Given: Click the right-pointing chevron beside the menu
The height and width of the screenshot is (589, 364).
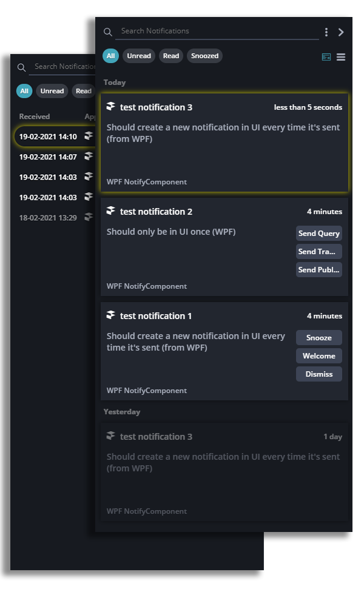Looking at the screenshot, I should point(341,32).
